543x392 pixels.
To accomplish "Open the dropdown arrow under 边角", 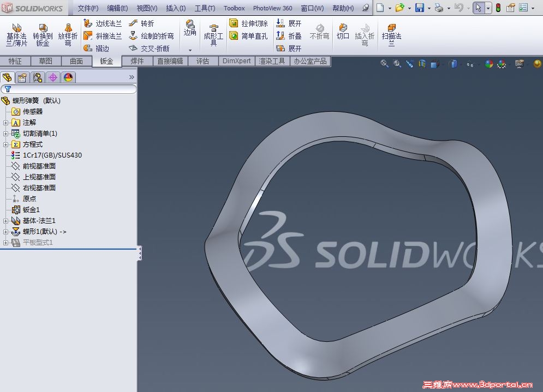I will [x=190, y=50].
